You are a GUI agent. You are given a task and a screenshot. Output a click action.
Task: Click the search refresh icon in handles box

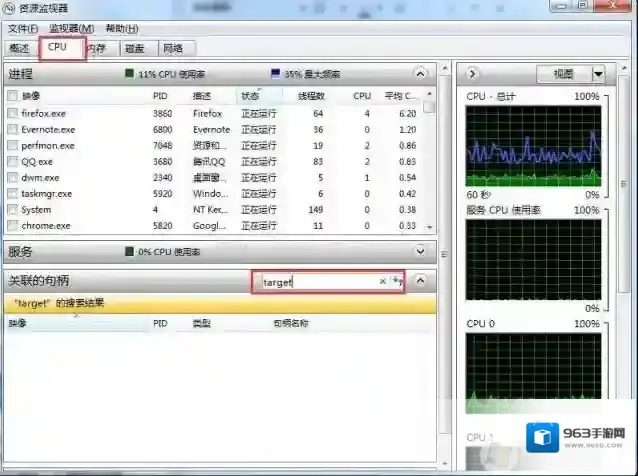coord(396,282)
